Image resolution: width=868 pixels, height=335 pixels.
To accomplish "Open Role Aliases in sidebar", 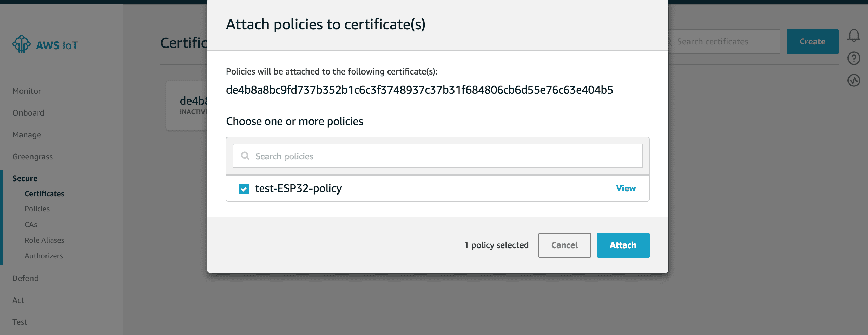I will (x=44, y=240).
